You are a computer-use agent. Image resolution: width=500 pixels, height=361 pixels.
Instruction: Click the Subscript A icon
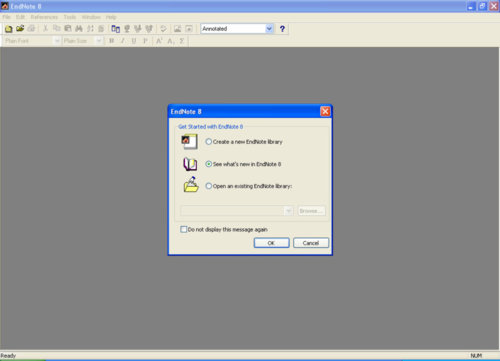click(x=170, y=41)
